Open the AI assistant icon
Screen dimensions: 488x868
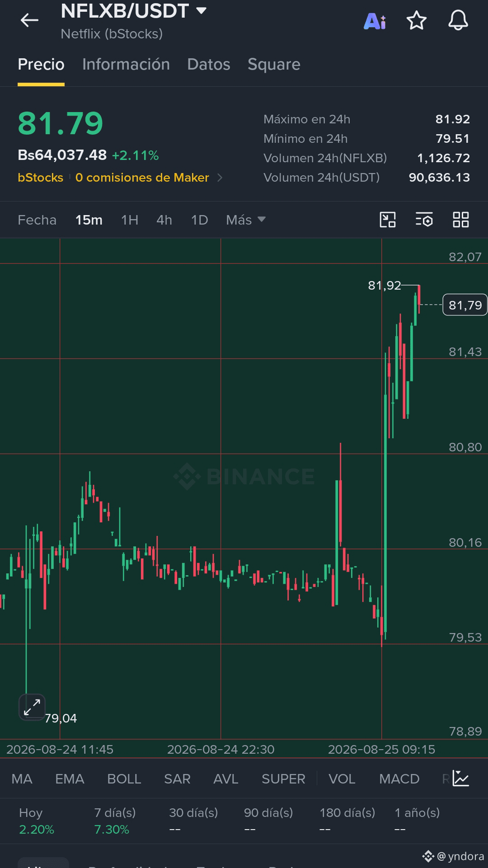click(375, 21)
